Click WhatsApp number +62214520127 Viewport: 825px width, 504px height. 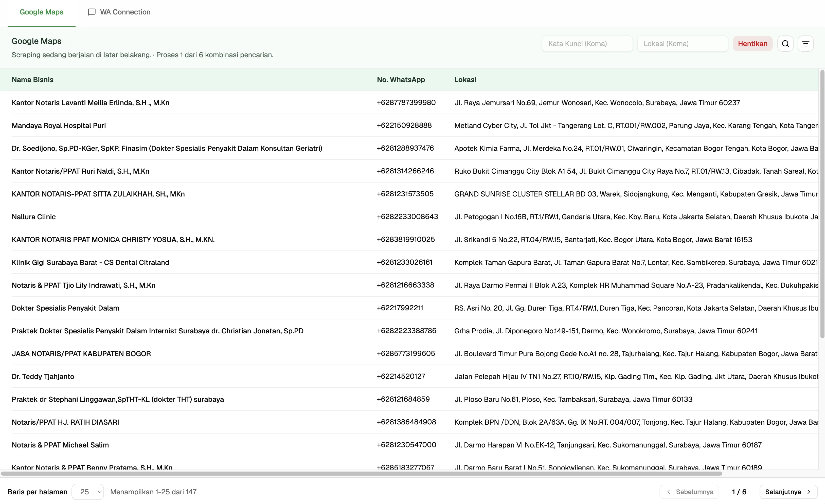point(401,376)
